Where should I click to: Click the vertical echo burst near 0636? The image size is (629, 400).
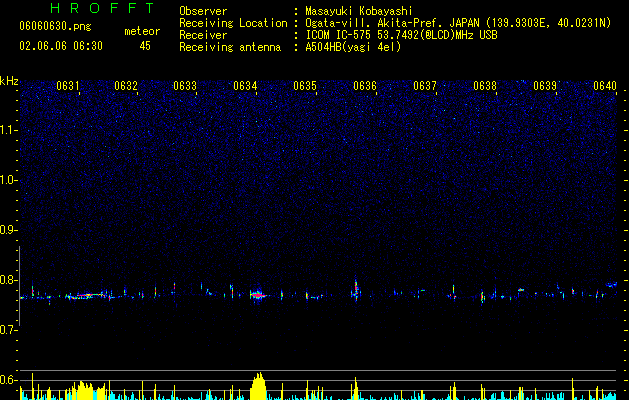pos(355,289)
